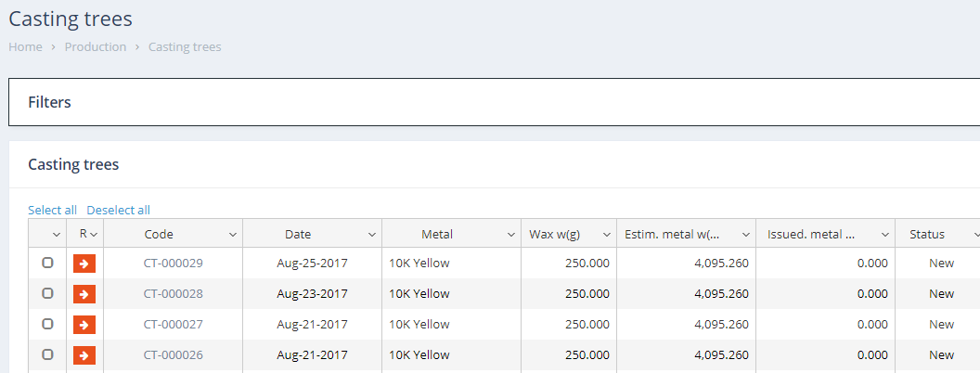Tick the checkbox for row CT-000028
This screenshot has height=373, width=980.
47,294
